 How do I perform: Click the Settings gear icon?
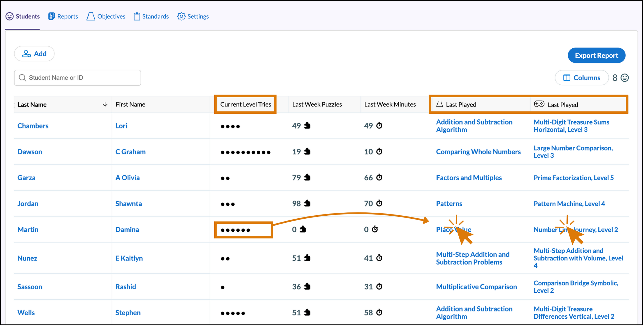181,16
